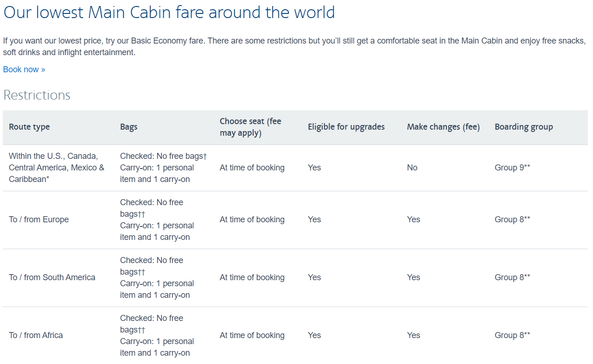Click the "Our lowest Main Cabin fare" heading
The height and width of the screenshot is (364, 593).
(169, 12)
